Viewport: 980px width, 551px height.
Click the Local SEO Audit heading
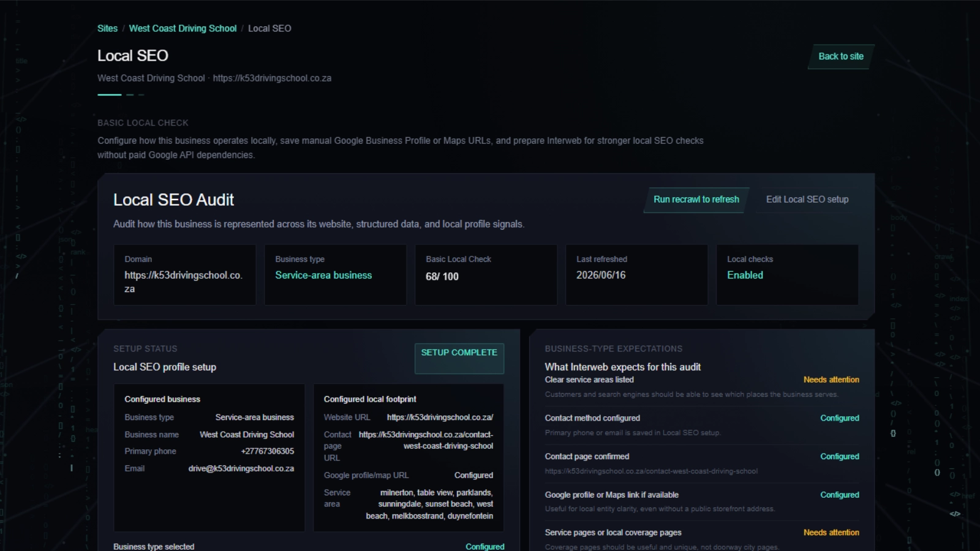173,200
